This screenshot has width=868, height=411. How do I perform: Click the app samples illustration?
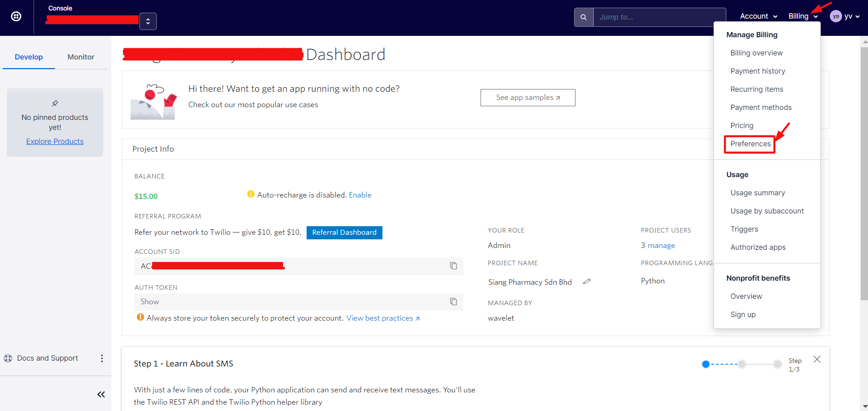[154, 101]
